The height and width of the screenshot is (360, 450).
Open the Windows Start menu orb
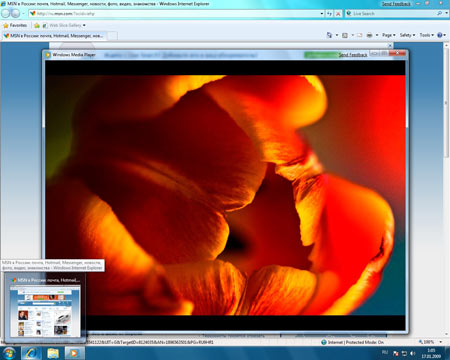tap(9, 353)
